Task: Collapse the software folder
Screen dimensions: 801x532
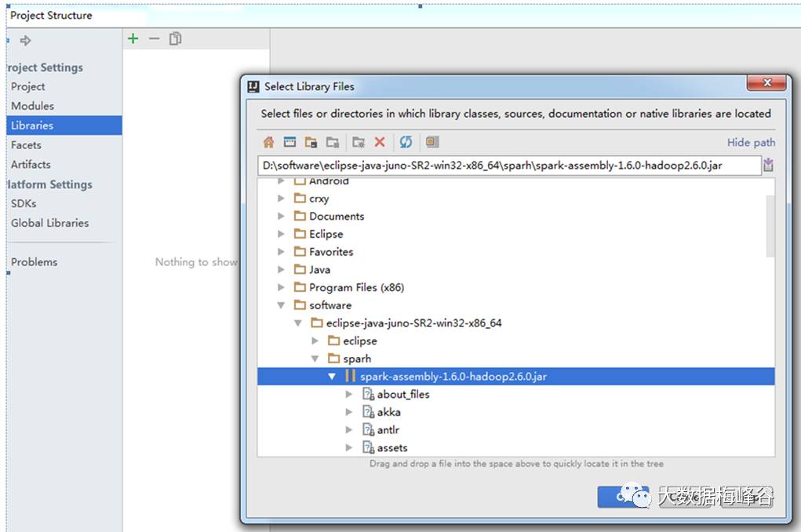Action: [x=281, y=305]
